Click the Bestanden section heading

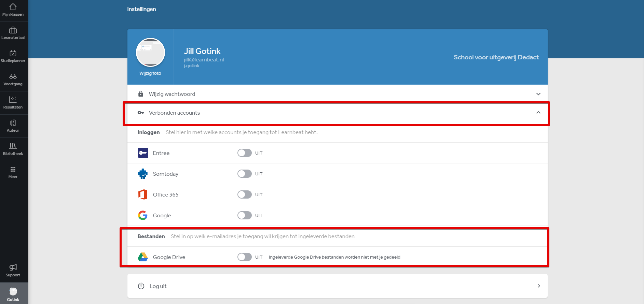tap(151, 236)
